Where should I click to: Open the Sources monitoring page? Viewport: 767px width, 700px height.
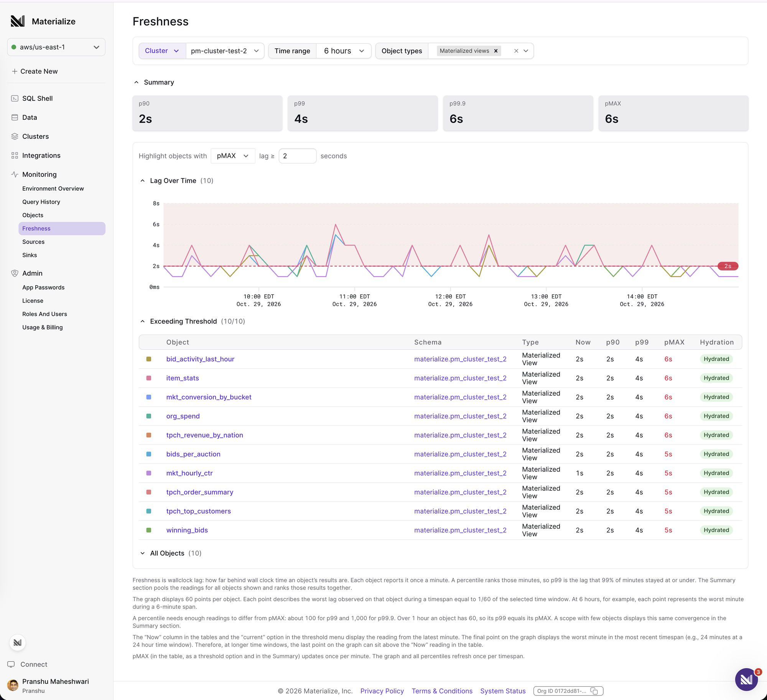coord(33,242)
